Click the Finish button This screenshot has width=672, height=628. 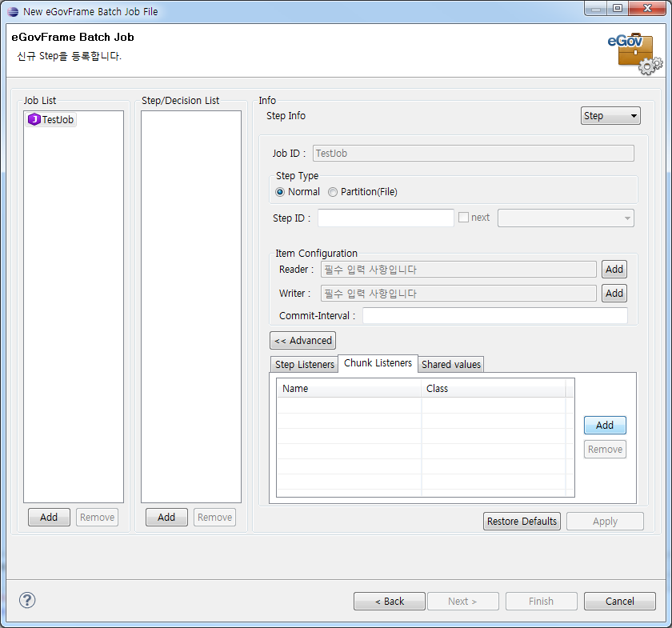point(541,602)
